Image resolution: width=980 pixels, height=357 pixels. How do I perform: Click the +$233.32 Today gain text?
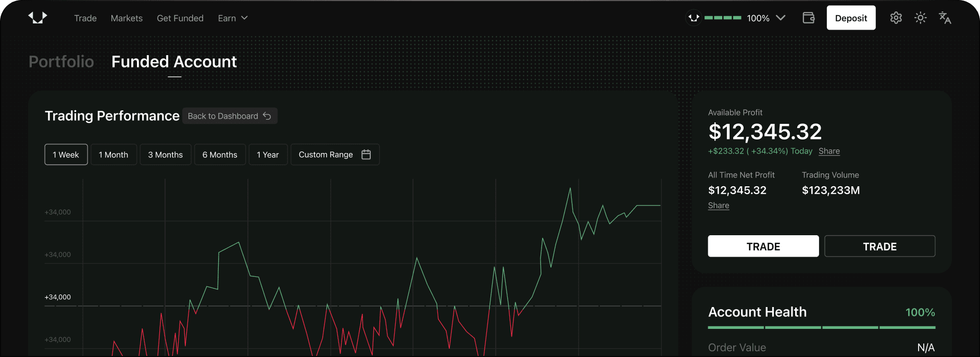(x=760, y=151)
